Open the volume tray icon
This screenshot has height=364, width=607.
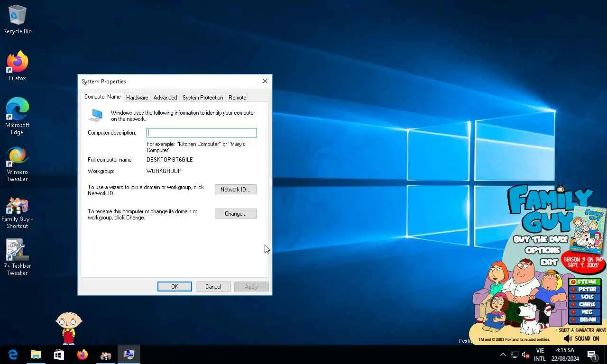(x=526, y=355)
